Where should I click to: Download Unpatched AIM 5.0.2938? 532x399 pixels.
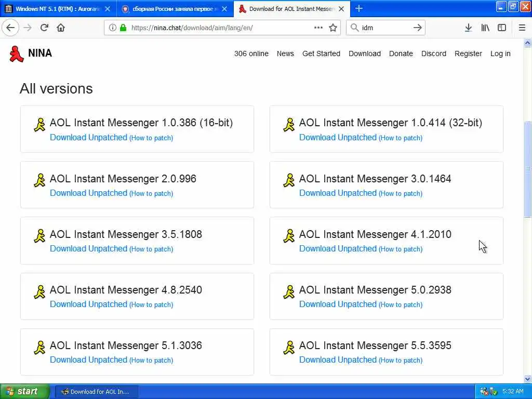(x=338, y=304)
